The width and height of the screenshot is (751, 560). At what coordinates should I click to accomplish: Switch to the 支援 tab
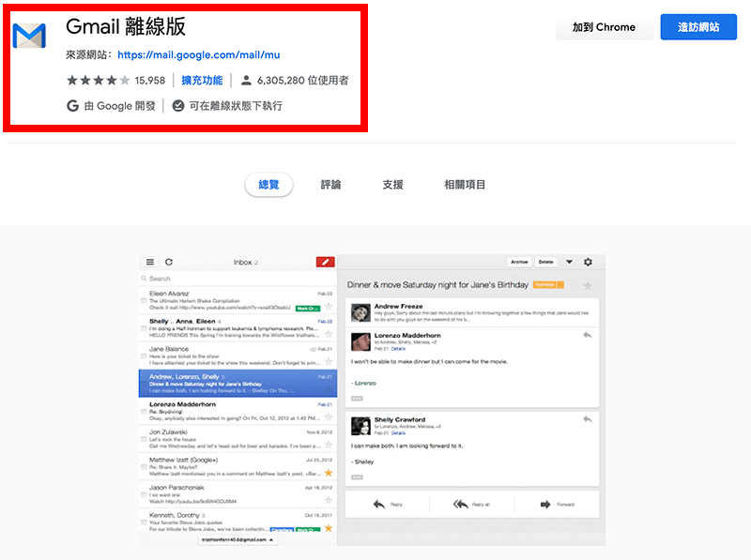[x=392, y=185]
